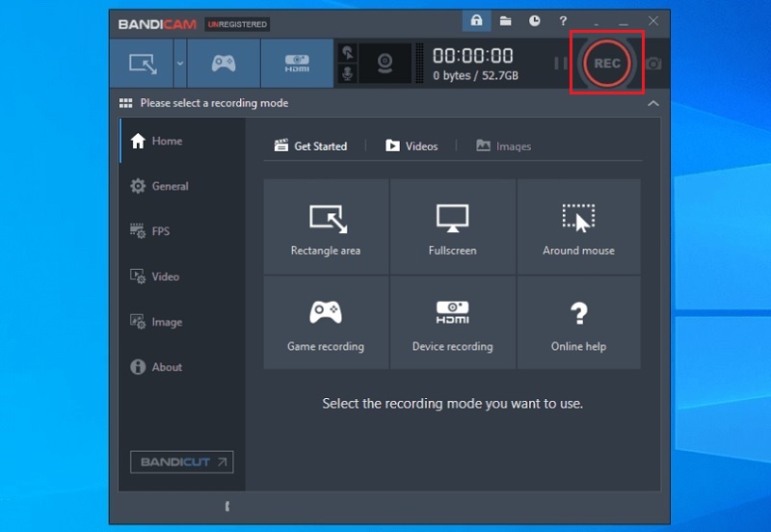This screenshot has width=771, height=532.
Task: Select the HDMI device recording mode in toolbar
Action: point(297,64)
